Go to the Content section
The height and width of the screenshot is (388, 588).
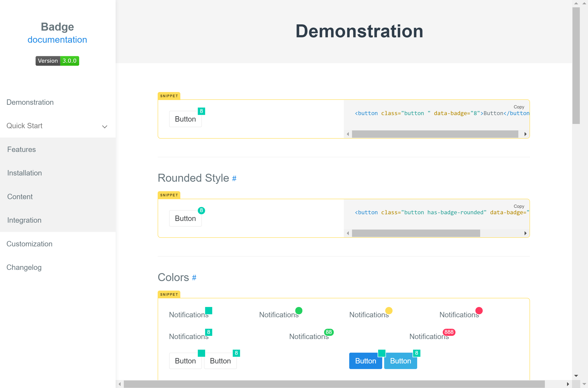tap(20, 196)
